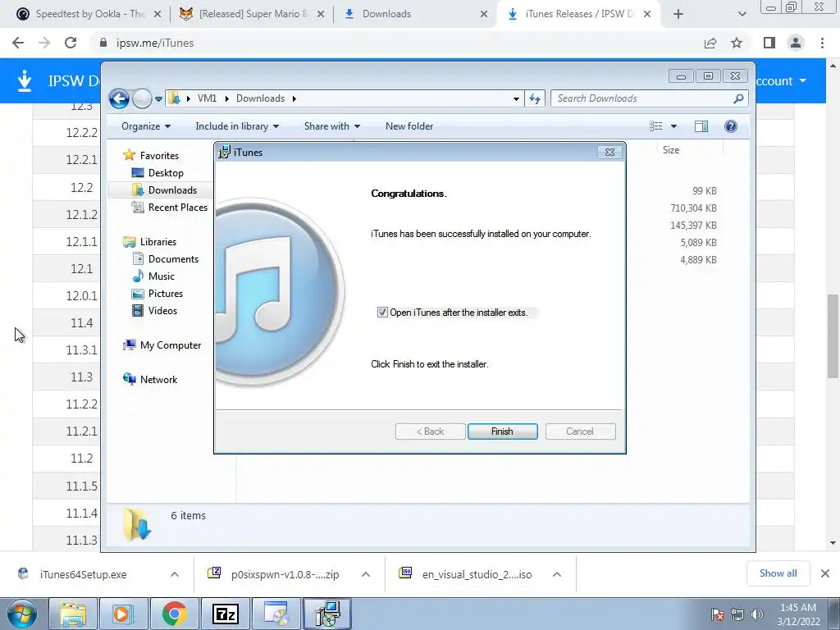Open Videos library
The height and width of the screenshot is (630, 840).
coord(162,311)
